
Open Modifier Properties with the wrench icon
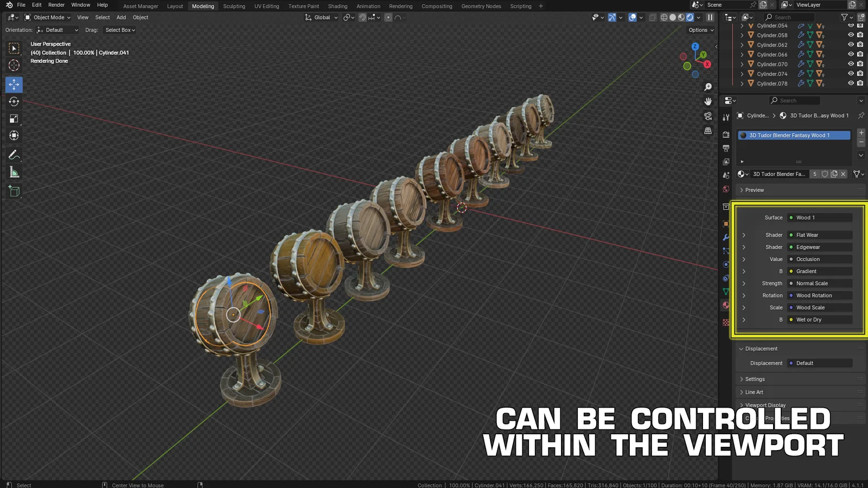726,237
